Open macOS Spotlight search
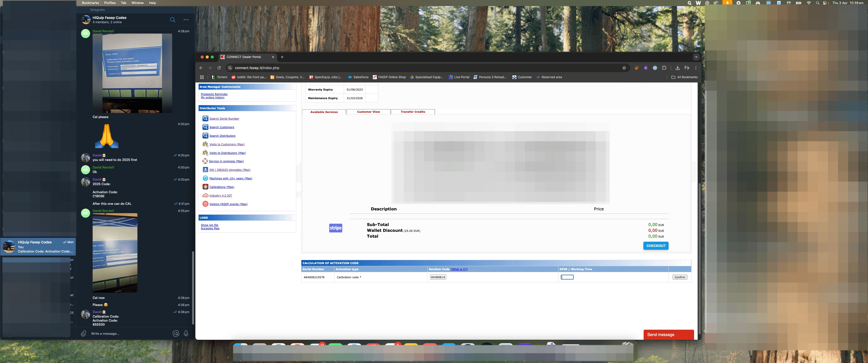This screenshot has height=363, width=868. click(818, 3)
